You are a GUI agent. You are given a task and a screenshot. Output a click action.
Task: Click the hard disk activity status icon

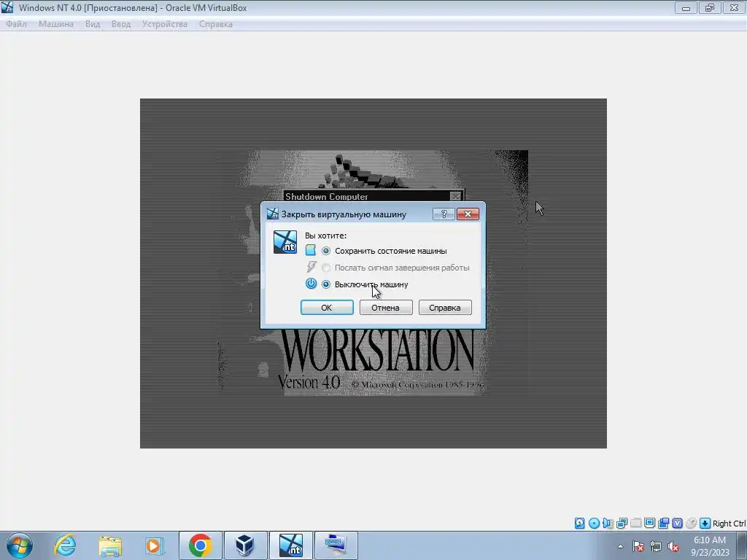579,524
